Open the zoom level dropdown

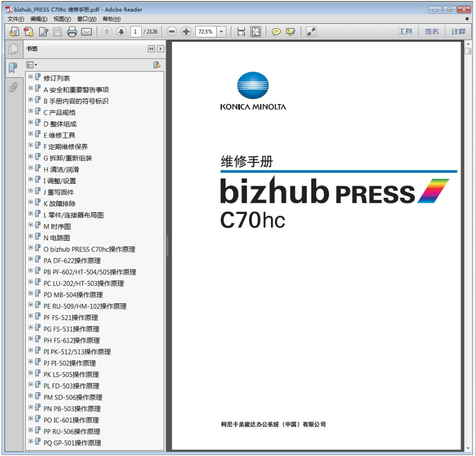(x=221, y=32)
